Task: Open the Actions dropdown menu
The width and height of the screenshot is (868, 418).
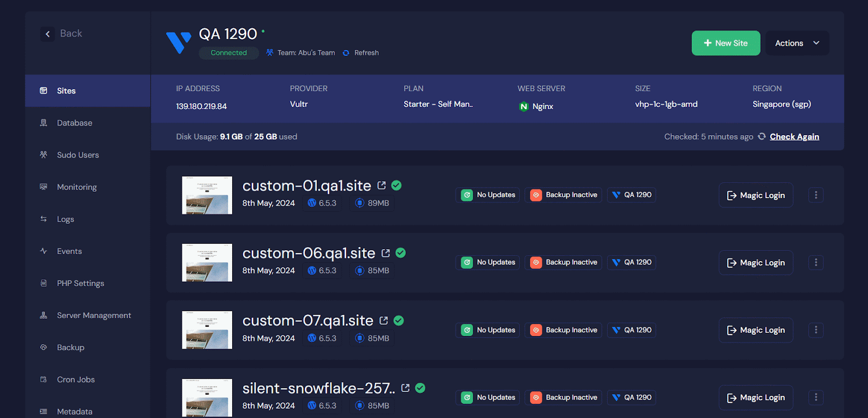Action: tap(797, 43)
